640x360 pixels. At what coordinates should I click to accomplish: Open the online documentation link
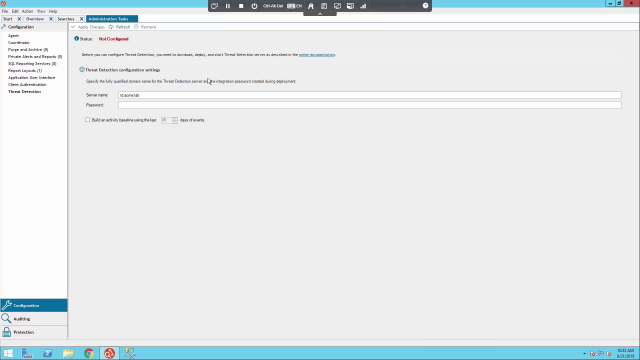317,55
